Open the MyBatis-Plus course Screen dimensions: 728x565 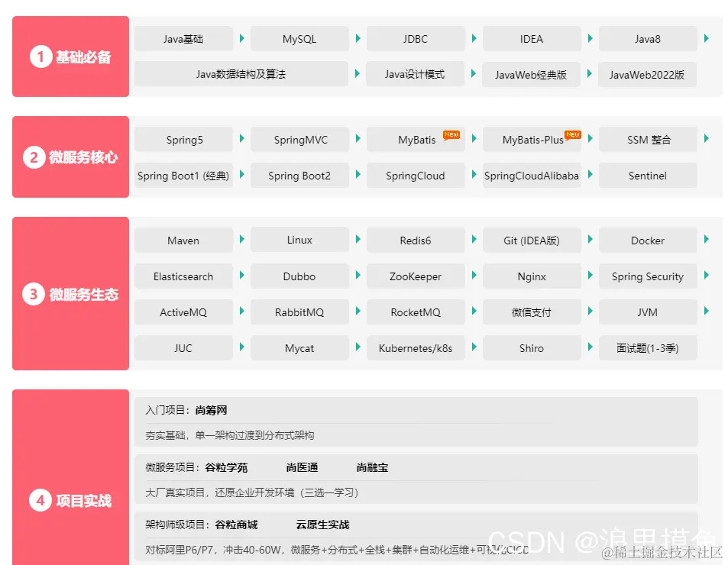click(532, 140)
